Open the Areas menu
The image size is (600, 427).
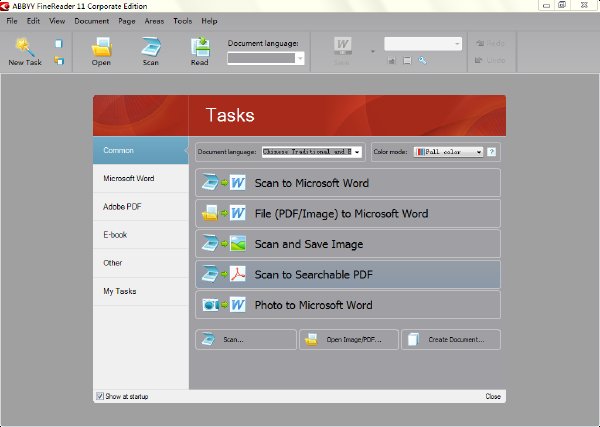tap(154, 21)
